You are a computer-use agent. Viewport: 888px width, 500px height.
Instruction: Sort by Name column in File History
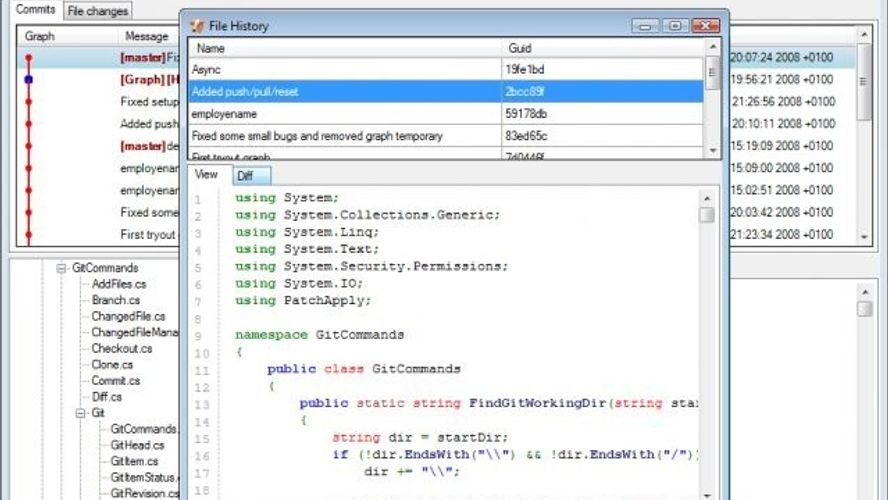click(x=344, y=48)
